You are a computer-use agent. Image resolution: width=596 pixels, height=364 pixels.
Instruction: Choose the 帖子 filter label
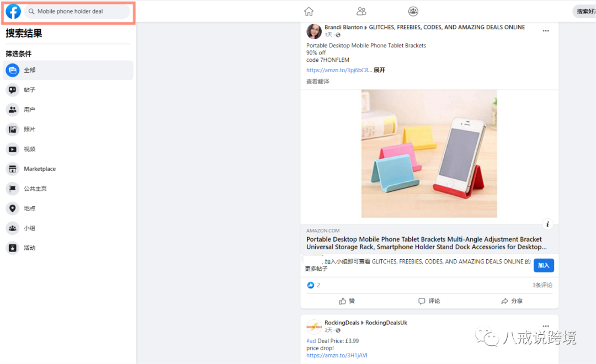click(x=30, y=90)
